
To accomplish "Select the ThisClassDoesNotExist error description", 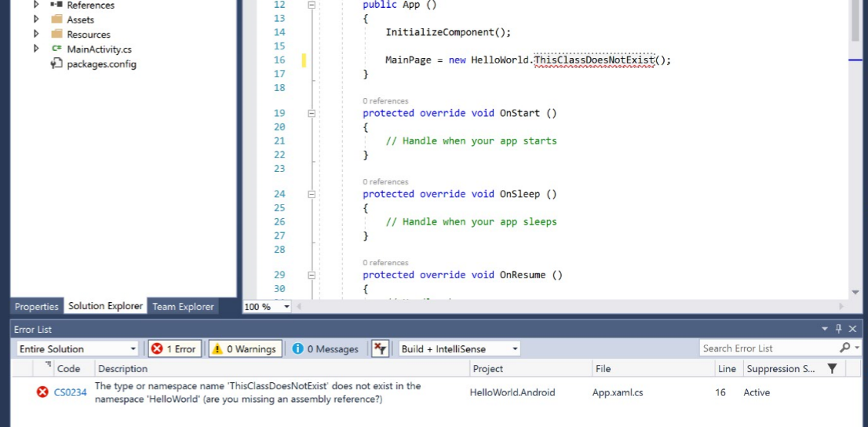I will coord(257,392).
